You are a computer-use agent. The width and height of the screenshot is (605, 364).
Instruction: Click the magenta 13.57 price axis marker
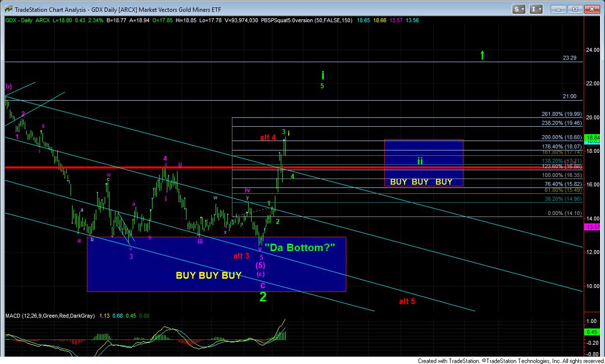[592, 227]
